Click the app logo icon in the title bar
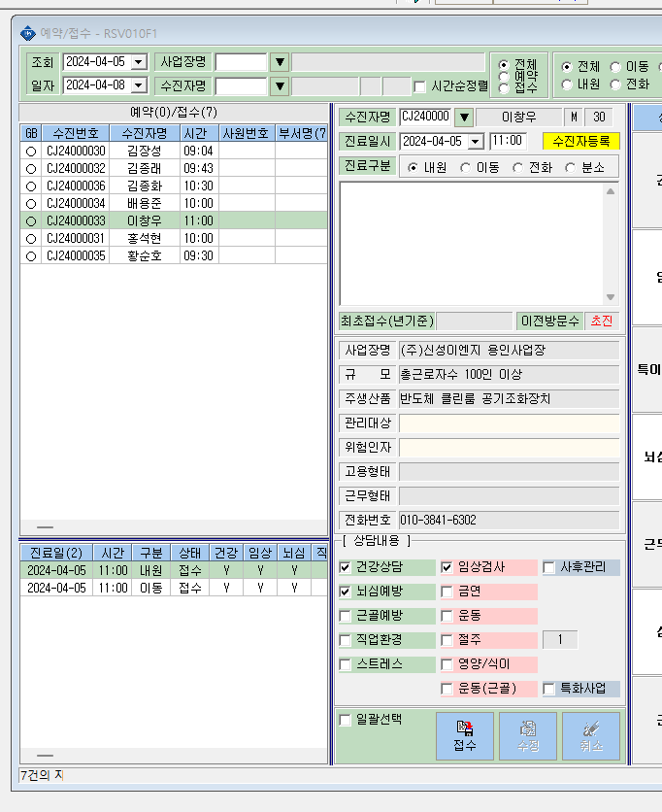This screenshot has width=662, height=812. point(27,34)
